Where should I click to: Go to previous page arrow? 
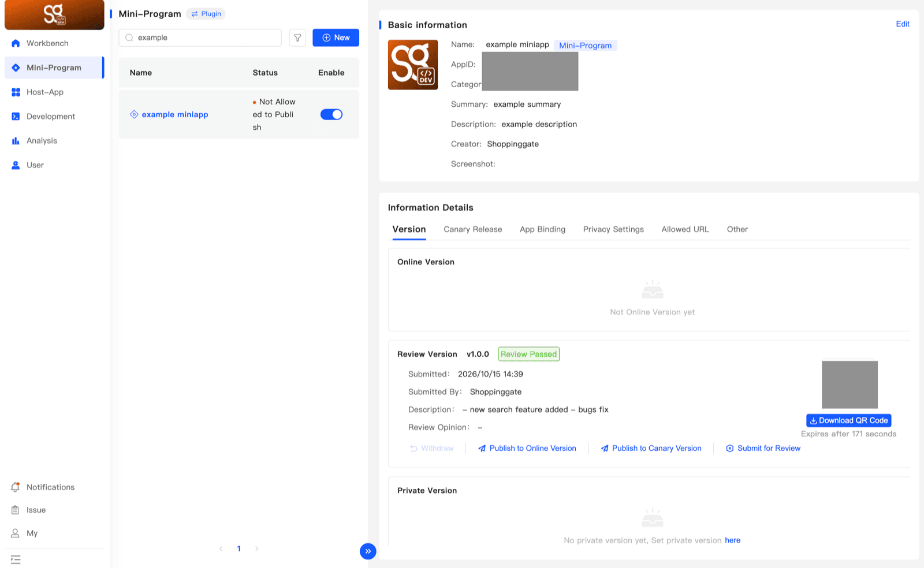pyautogui.click(x=221, y=548)
